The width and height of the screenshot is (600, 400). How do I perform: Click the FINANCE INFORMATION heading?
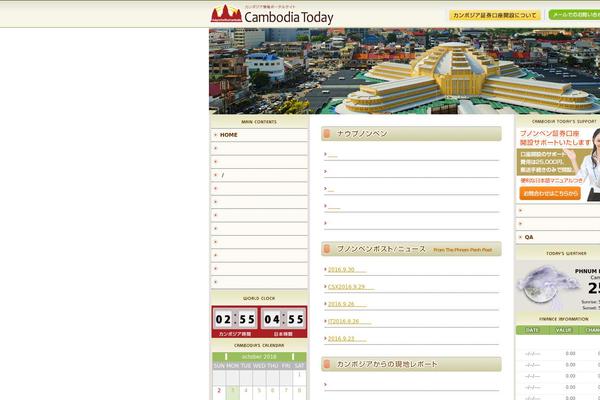(564, 319)
